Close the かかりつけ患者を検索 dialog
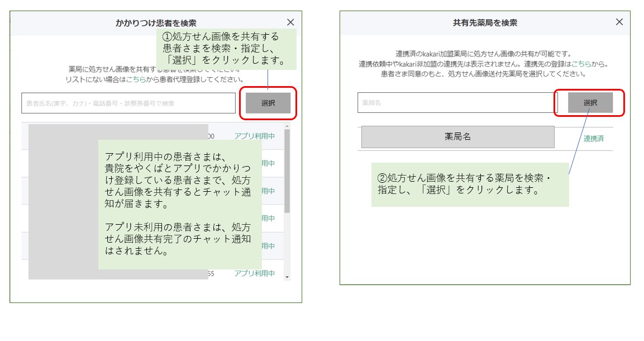Image resolution: width=644 pixels, height=341 pixels. (x=290, y=22)
